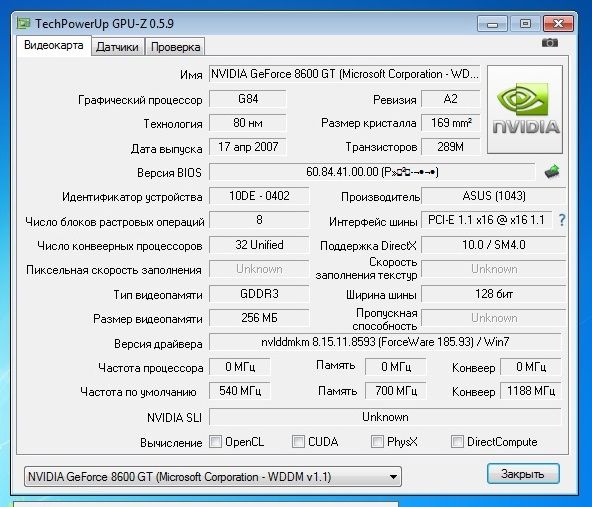
Task: Click the current GPU clock 0 МГц field
Action: 240,367
